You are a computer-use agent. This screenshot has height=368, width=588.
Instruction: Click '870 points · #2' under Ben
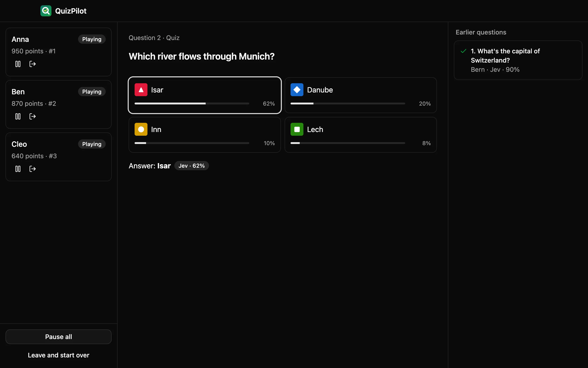click(34, 104)
